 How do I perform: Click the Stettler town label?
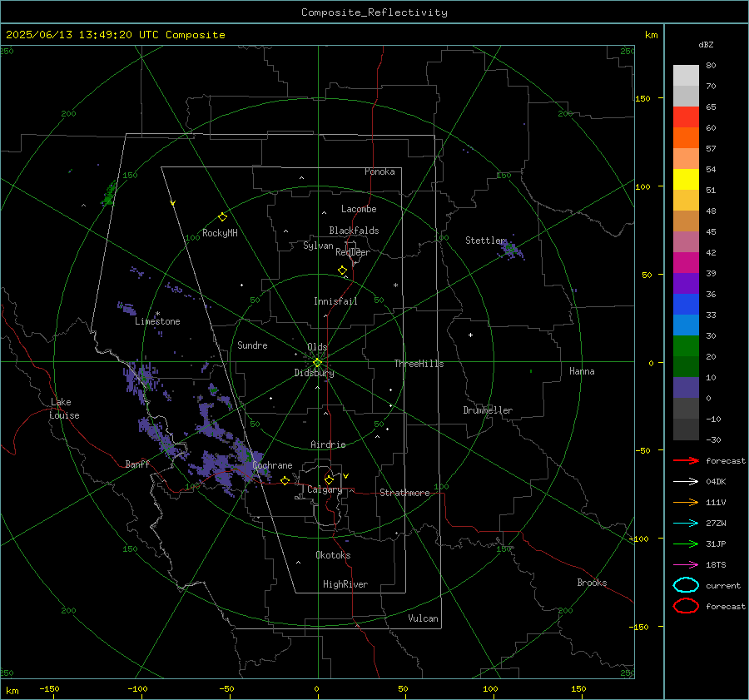(x=485, y=241)
